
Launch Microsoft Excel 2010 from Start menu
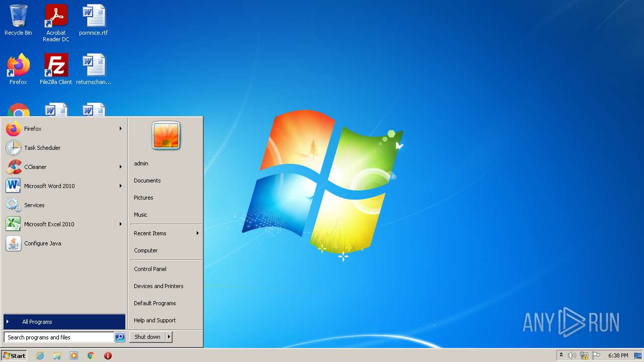(64, 224)
